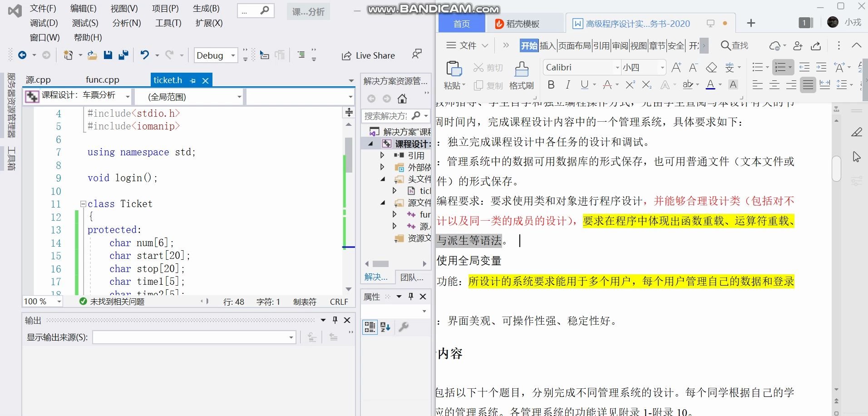Click the share icon in WPS toolbar

click(816, 45)
